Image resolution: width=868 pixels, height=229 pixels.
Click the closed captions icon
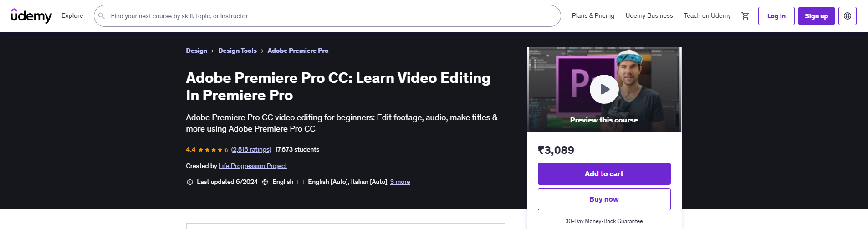coord(301,182)
